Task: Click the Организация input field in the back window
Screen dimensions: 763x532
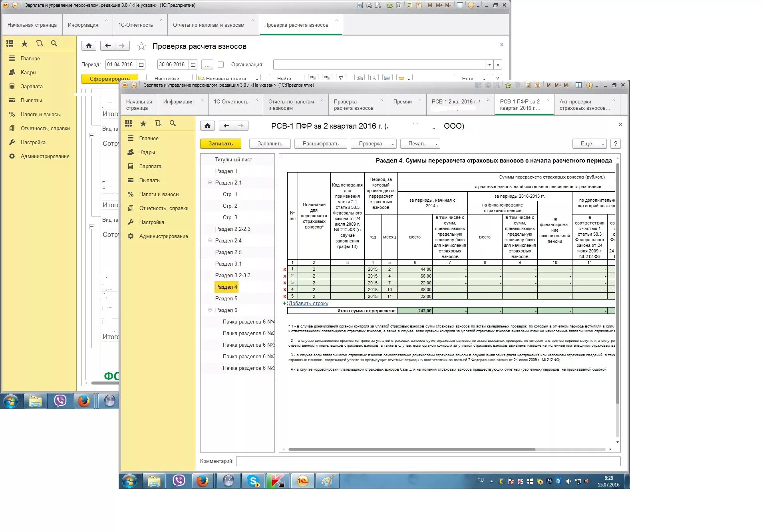Action: click(379, 65)
